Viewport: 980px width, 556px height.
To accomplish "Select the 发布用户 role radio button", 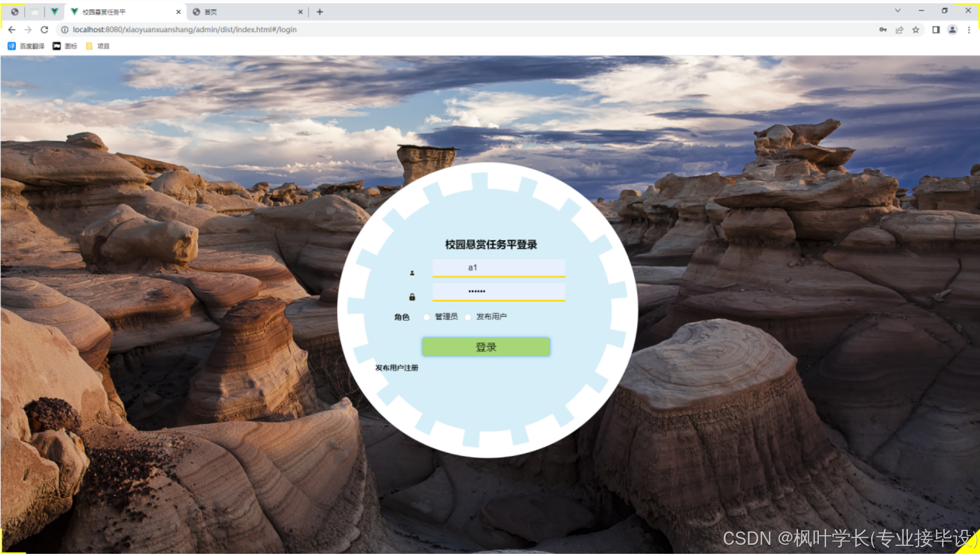I will pos(468,317).
